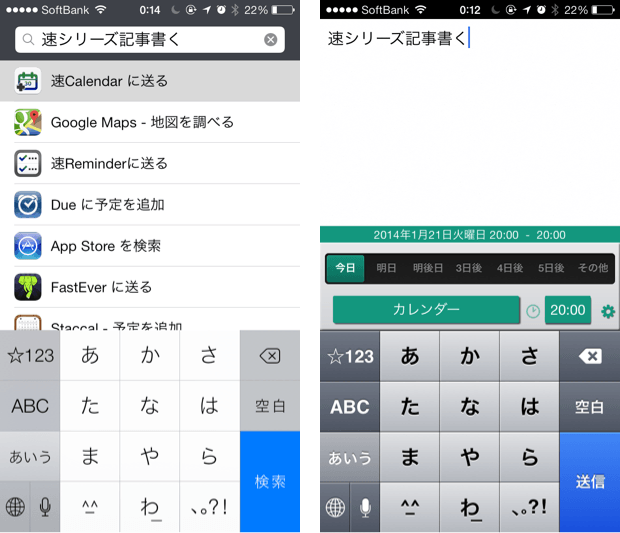The image size is (620, 533).
Task: Select the その他 date tab
Action: click(x=593, y=268)
